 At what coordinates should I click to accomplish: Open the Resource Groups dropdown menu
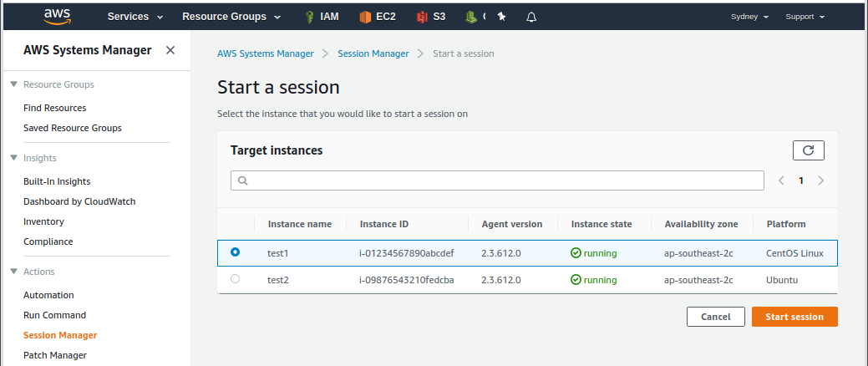point(231,17)
